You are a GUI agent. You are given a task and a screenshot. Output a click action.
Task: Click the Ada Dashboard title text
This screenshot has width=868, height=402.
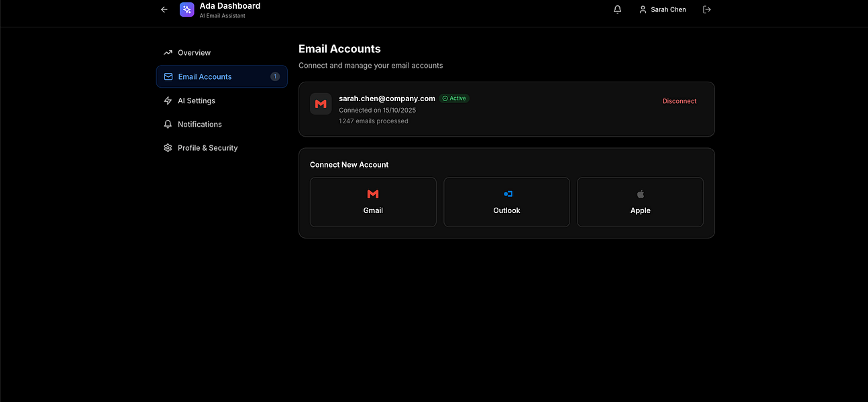(x=230, y=5)
